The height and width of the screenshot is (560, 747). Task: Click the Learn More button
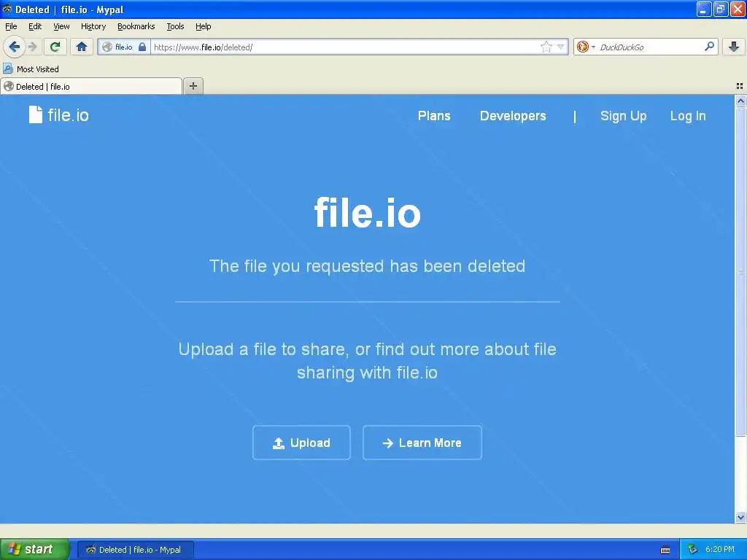click(x=422, y=443)
